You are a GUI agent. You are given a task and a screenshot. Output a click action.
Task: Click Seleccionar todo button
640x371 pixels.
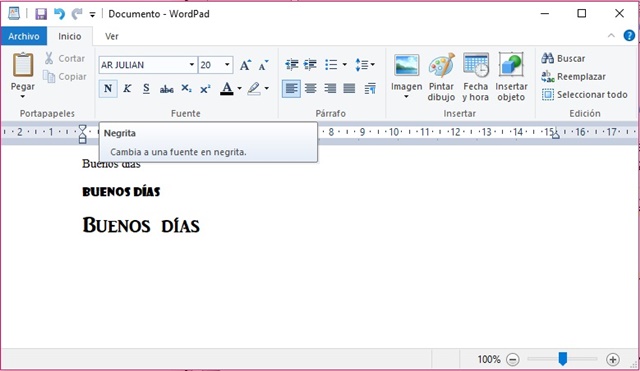click(x=584, y=95)
